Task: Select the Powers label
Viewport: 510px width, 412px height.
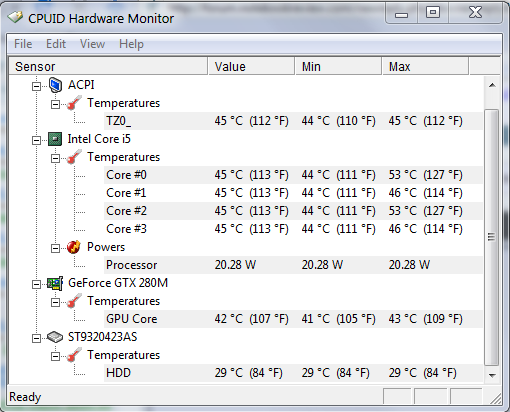Action: click(106, 247)
